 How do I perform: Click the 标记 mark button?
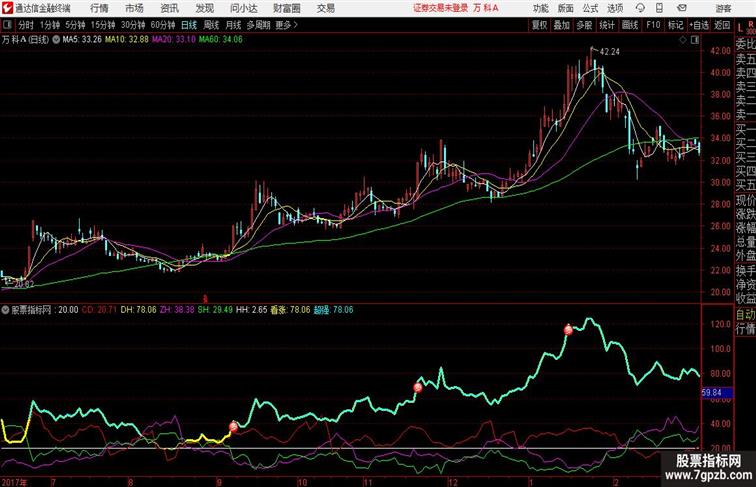675,25
